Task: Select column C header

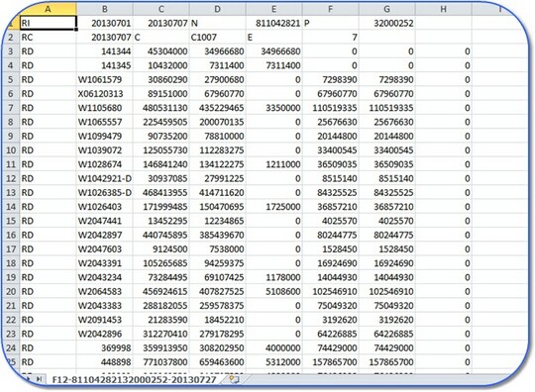Action: click(x=161, y=9)
